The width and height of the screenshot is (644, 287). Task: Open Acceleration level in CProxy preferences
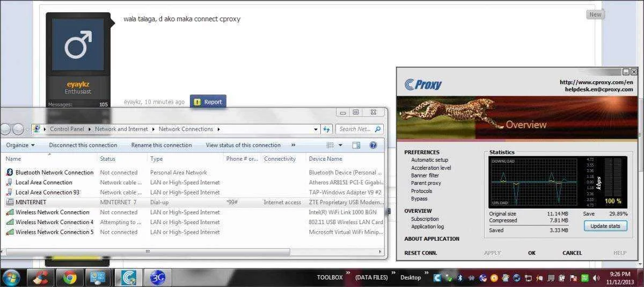click(431, 168)
